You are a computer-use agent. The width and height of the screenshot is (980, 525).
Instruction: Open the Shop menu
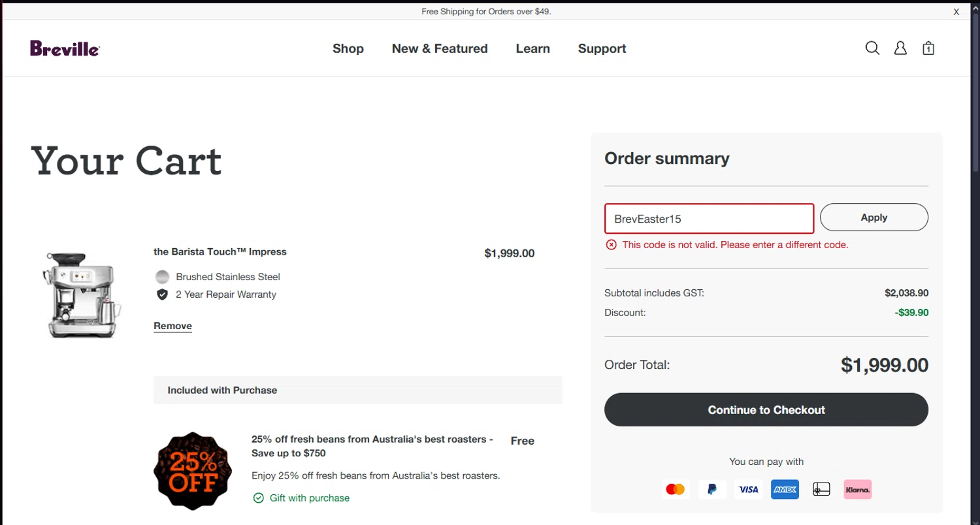coord(348,48)
